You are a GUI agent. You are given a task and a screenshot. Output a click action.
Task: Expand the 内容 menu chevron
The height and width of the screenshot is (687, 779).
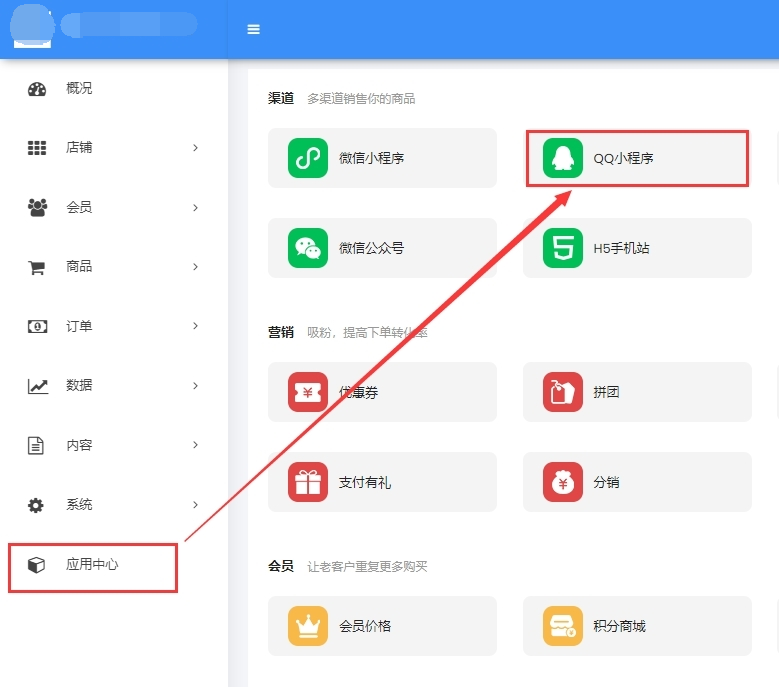[x=195, y=445]
